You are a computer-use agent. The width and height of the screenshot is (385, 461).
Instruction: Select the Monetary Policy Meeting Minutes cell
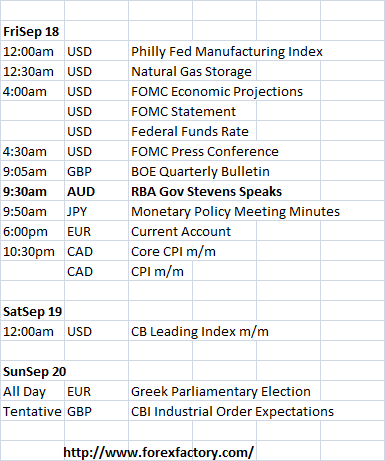click(x=235, y=212)
